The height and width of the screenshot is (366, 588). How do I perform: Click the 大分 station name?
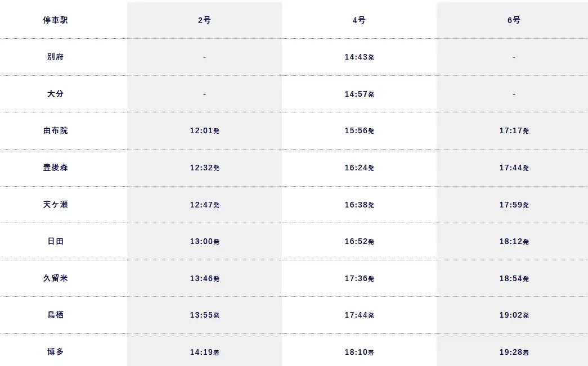(55, 94)
